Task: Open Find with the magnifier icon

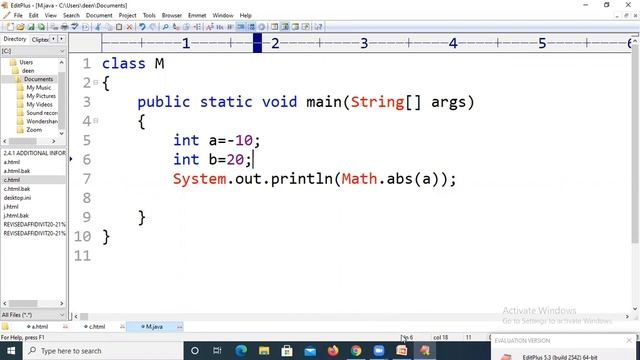Action: click(x=165, y=27)
